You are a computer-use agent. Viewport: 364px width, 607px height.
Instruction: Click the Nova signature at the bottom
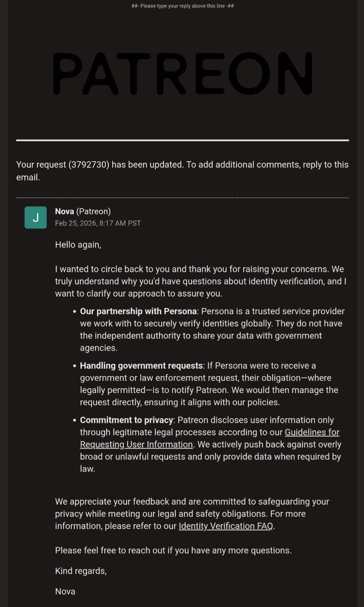(65, 591)
